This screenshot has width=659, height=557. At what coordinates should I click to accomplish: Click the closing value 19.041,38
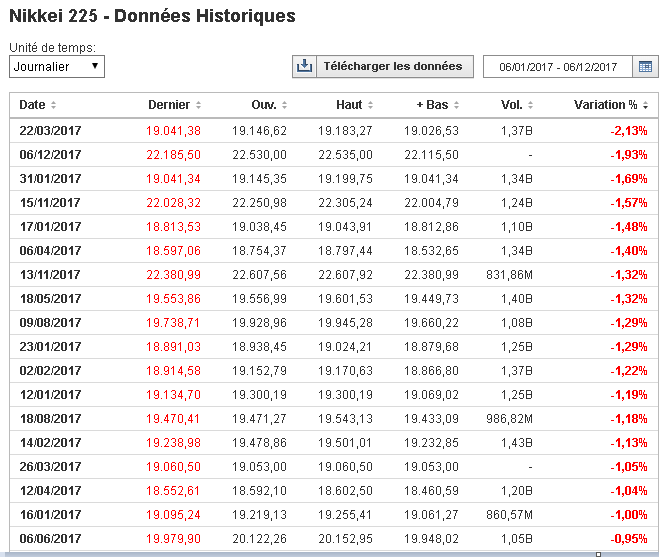[173, 131]
